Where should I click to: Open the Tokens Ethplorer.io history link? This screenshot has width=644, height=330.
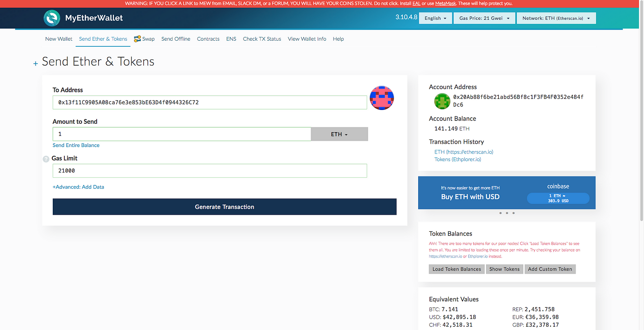pos(458,160)
